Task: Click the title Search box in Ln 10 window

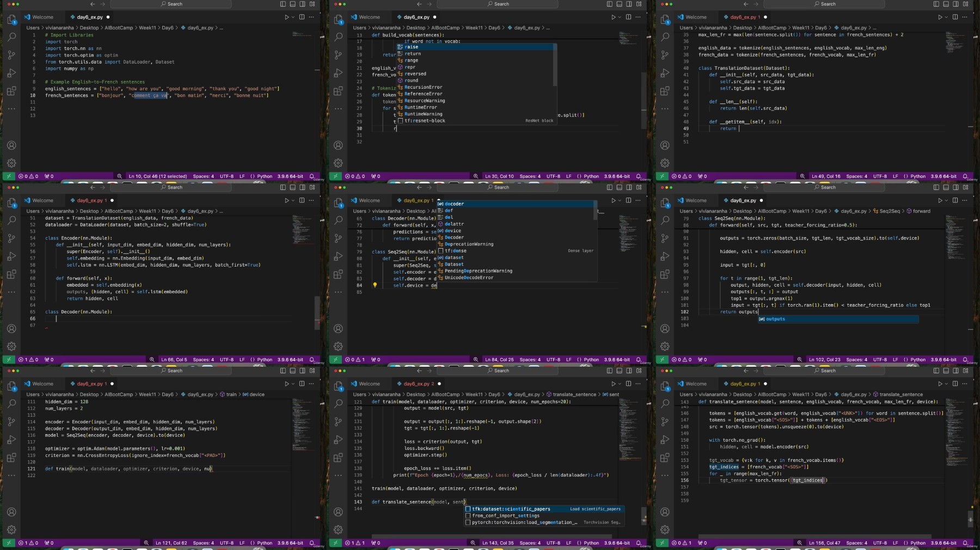Action: point(171,4)
